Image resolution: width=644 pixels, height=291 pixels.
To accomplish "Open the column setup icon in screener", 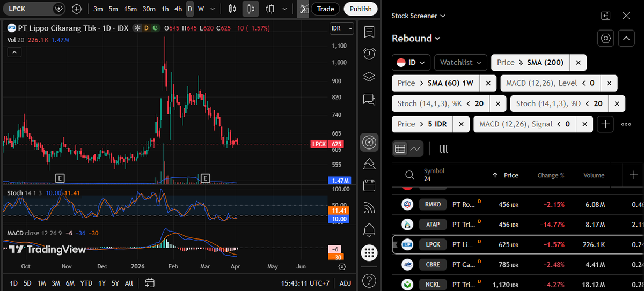I will pos(444,148).
